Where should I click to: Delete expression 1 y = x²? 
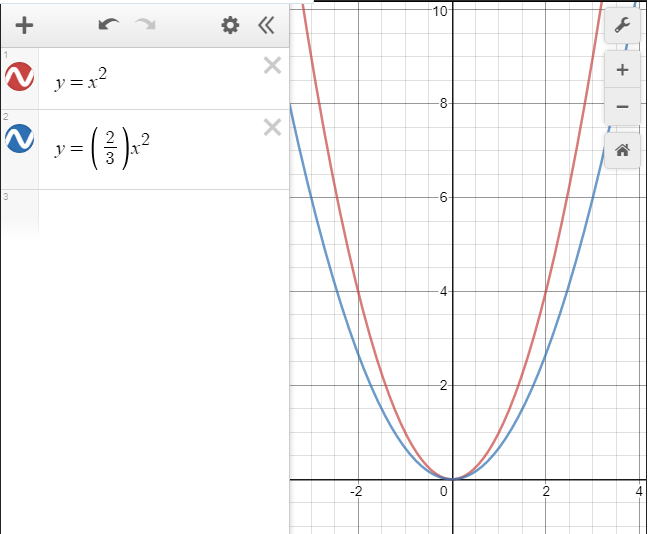pos(272,66)
